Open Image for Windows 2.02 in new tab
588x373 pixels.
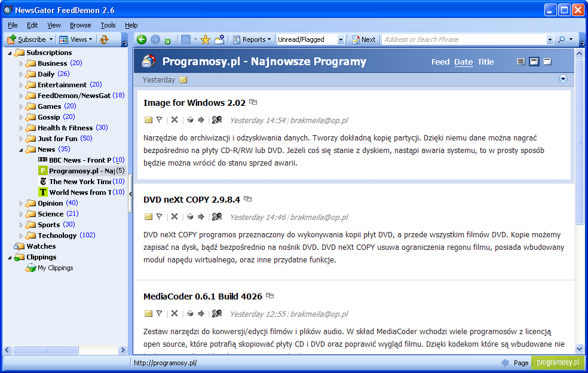pyautogui.click(x=253, y=102)
